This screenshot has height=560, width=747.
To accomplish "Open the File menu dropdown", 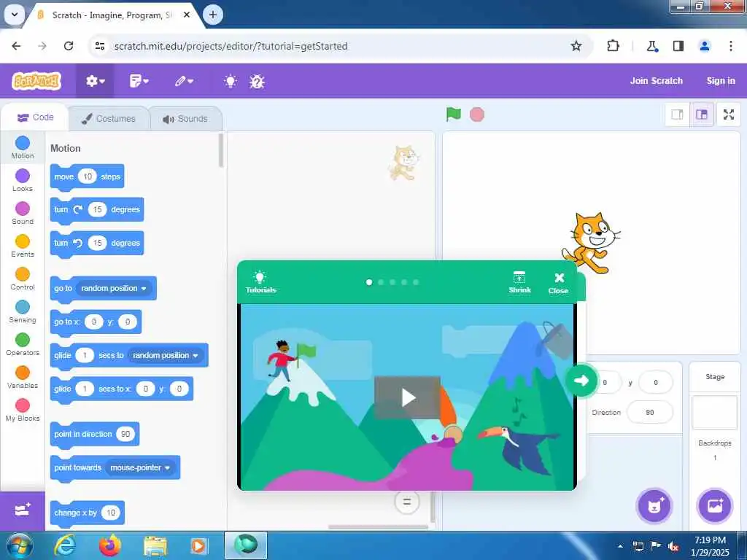I will pyautogui.click(x=139, y=81).
